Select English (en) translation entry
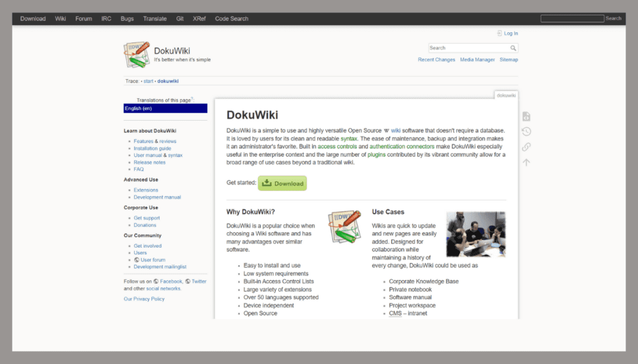 [x=165, y=108]
